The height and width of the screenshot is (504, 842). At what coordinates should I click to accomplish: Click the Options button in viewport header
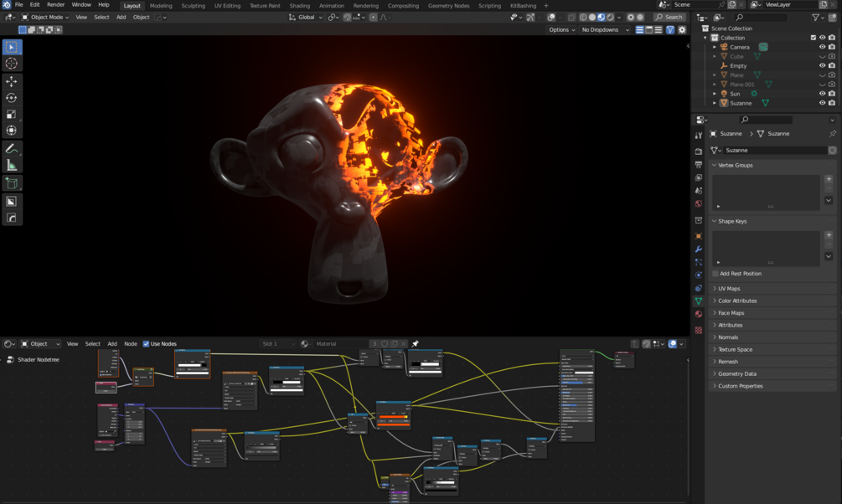point(561,29)
